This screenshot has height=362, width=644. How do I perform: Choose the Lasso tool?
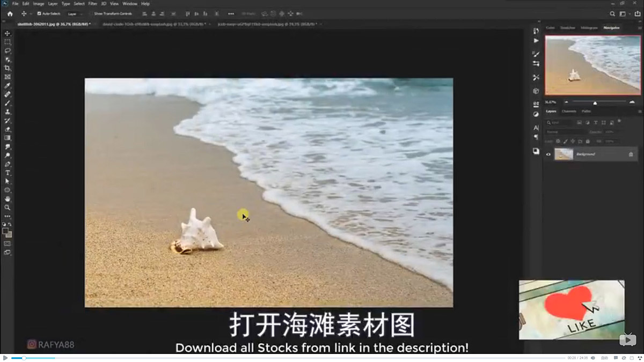pyautogui.click(x=7, y=50)
